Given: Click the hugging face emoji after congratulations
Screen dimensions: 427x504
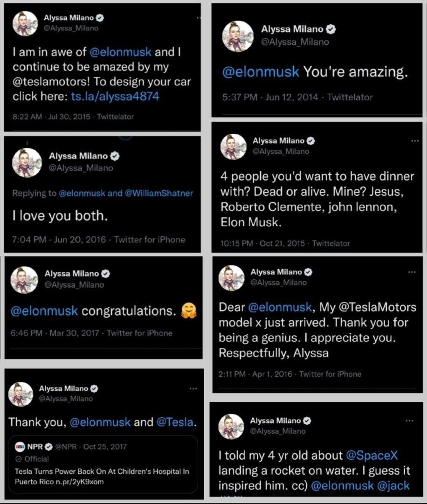Looking at the screenshot, I should coord(188,311).
